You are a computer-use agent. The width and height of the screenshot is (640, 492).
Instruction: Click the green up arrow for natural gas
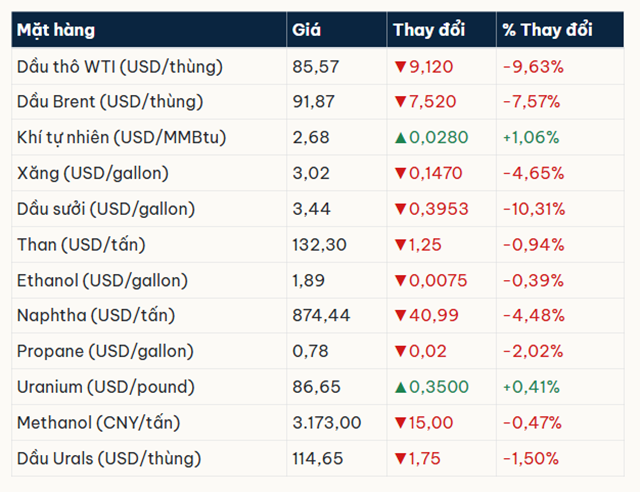[400, 137]
